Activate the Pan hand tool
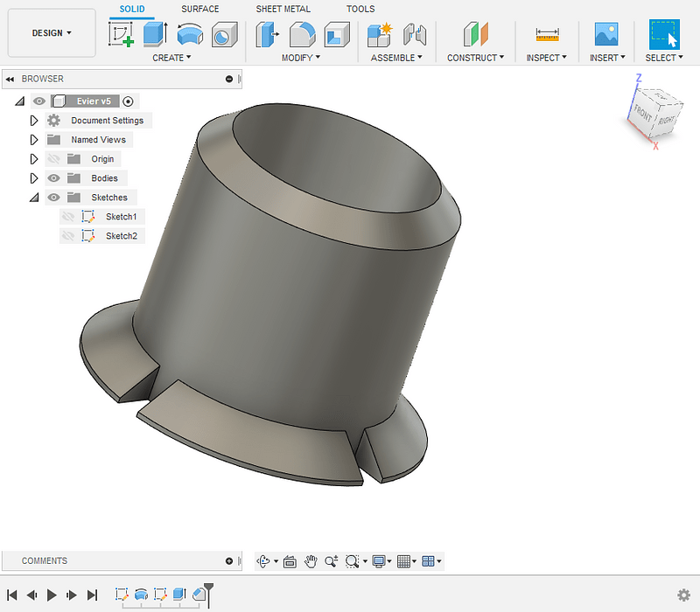 (x=311, y=561)
